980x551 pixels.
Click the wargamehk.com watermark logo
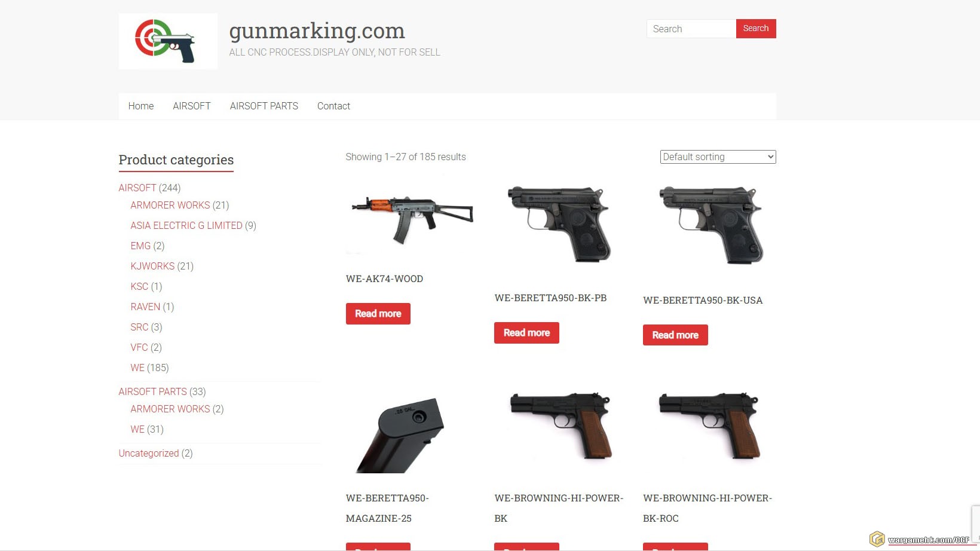click(920, 539)
